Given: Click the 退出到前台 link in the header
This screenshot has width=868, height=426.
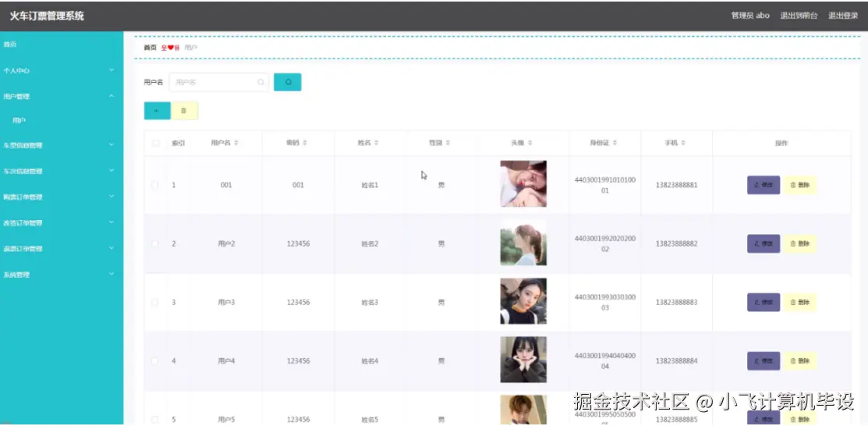Looking at the screenshot, I should click(x=799, y=16).
